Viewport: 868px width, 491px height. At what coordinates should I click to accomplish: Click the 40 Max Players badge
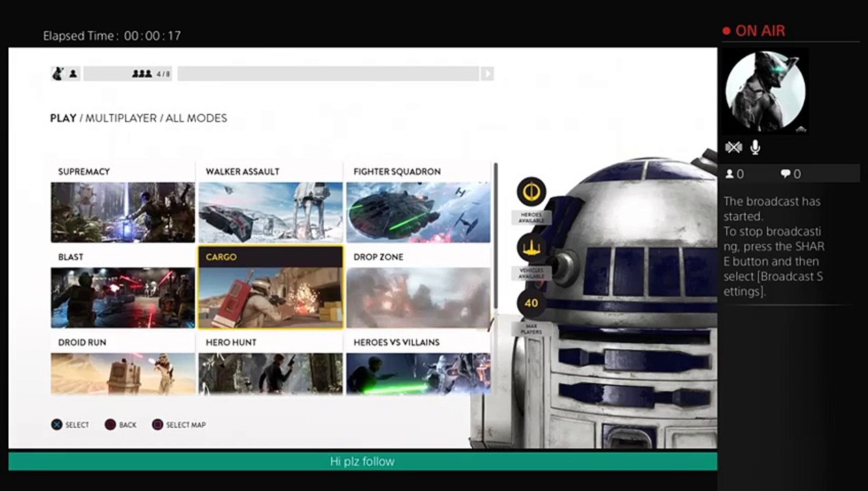pos(532,303)
